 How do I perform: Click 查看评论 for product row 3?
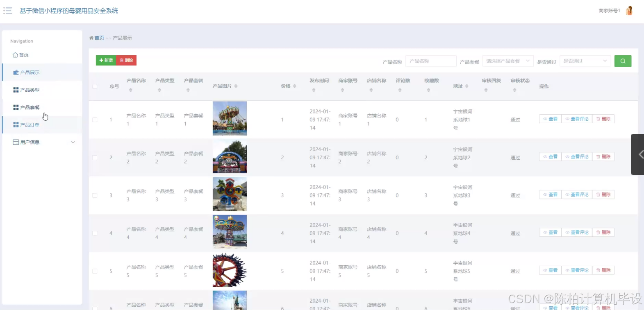[x=577, y=195]
